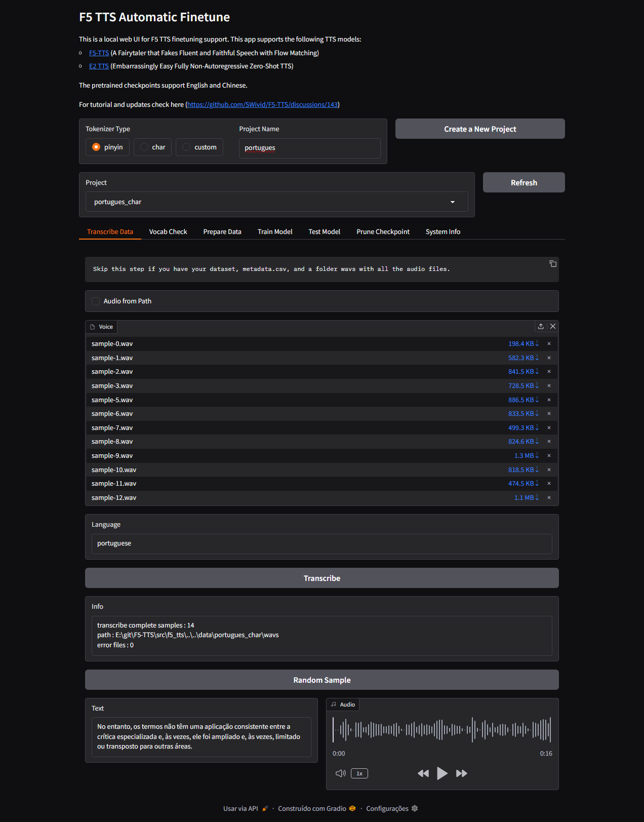Remove sample-6.wav from the list

[x=549, y=414]
